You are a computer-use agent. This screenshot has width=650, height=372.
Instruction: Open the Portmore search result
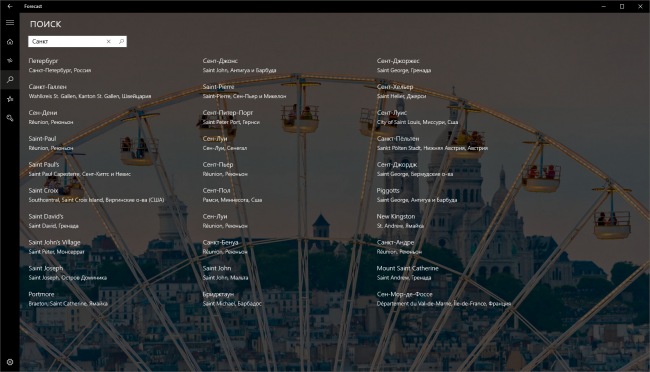[x=68, y=299]
